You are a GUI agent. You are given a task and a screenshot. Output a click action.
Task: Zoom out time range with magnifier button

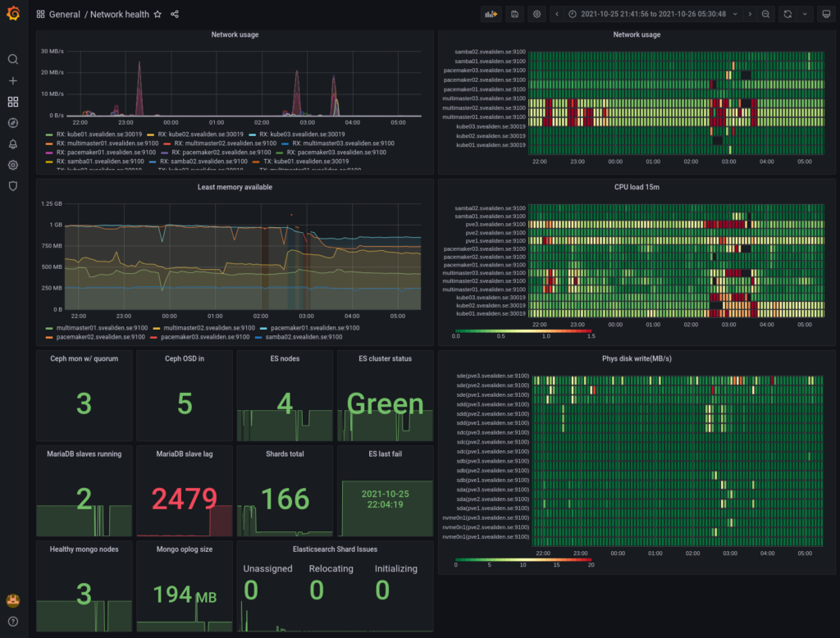(765, 14)
